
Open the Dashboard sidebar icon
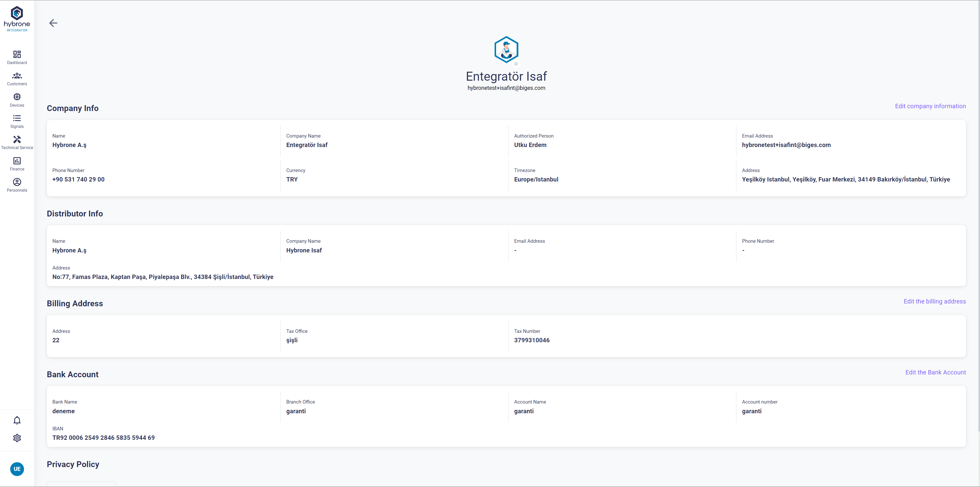(x=17, y=54)
